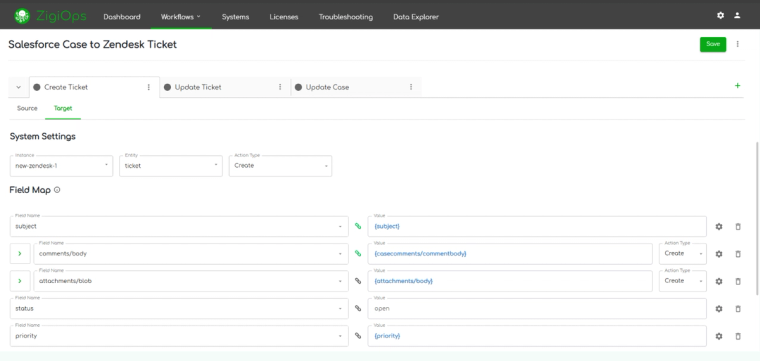This screenshot has width=760, height=361.
Task: Go to the Dashboard menu
Action: click(x=122, y=16)
